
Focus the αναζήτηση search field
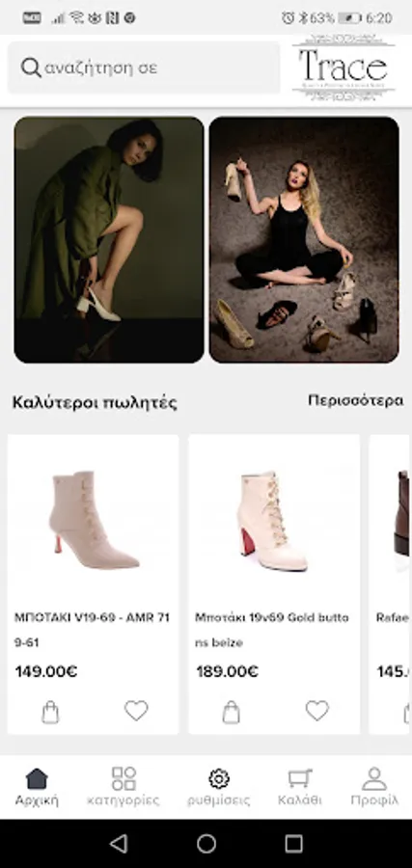144,68
